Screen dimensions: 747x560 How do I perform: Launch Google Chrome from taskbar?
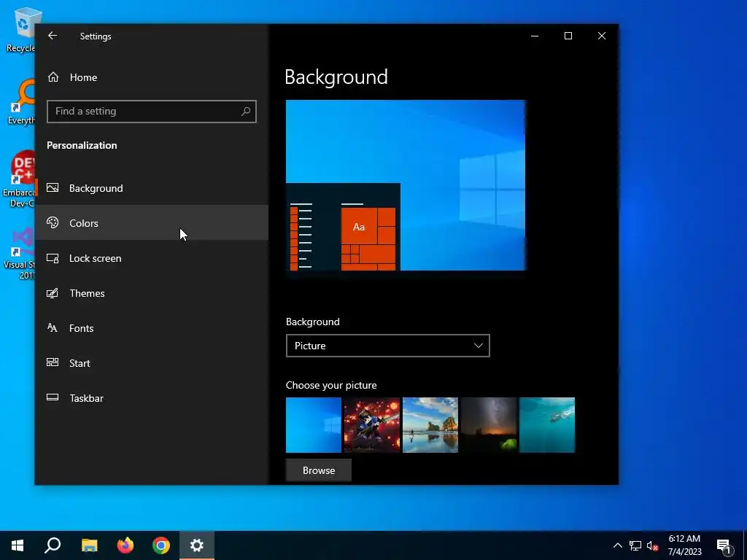161,545
